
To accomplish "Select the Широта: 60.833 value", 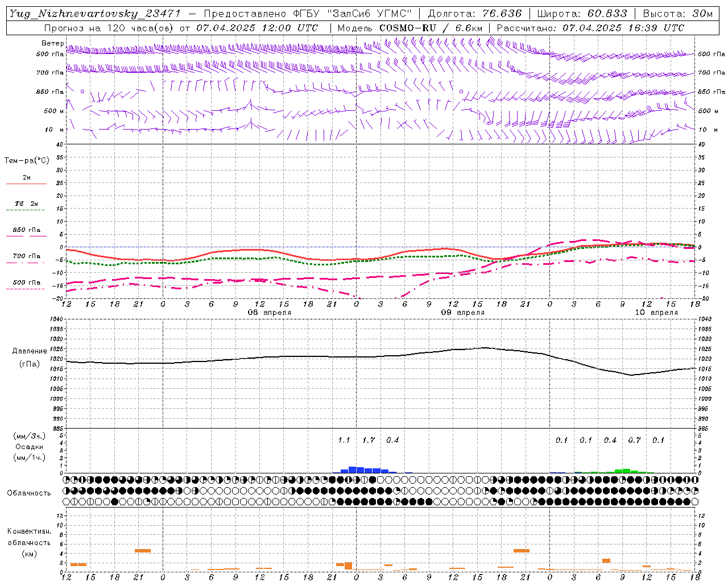I will point(582,14).
